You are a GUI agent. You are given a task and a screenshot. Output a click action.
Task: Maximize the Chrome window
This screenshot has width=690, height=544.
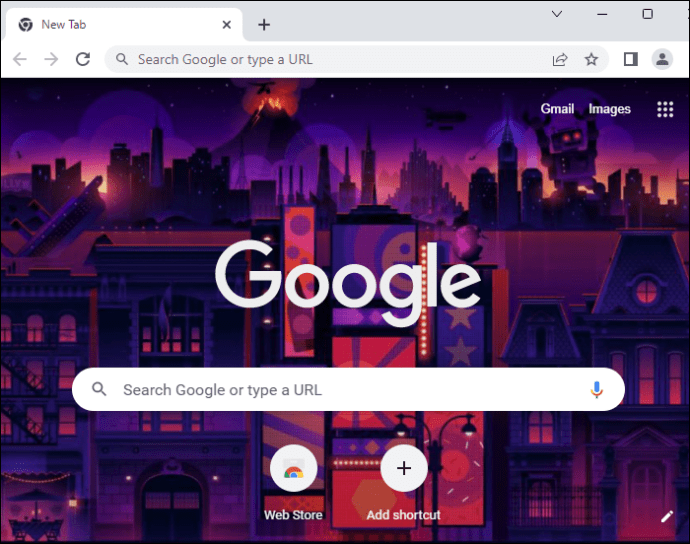tap(647, 14)
